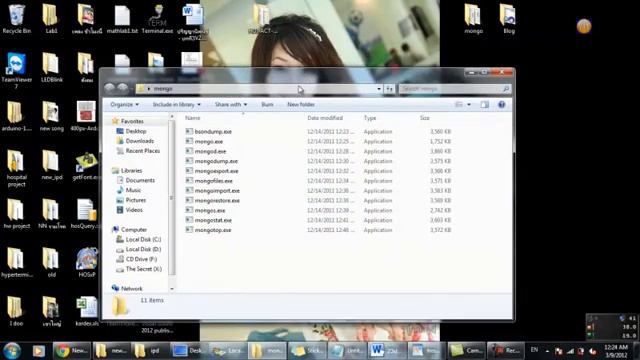
Task: Open the Organize dropdown menu
Action: (x=124, y=104)
